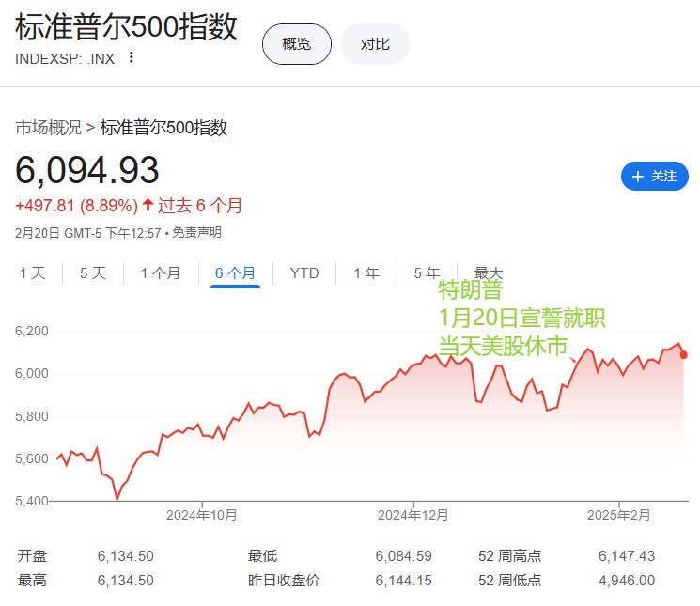Select the 最大 time range
The width and height of the screenshot is (700, 606).
tap(489, 272)
